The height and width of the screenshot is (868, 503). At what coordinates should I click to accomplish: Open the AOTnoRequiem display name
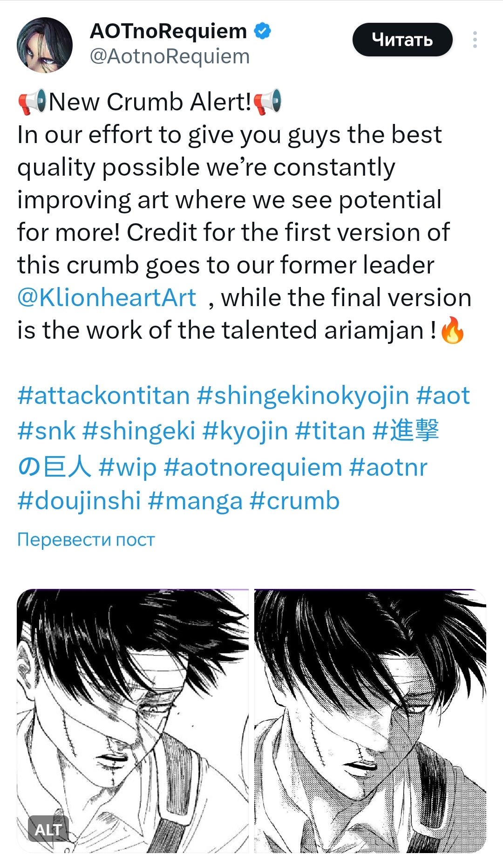point(169,31)
